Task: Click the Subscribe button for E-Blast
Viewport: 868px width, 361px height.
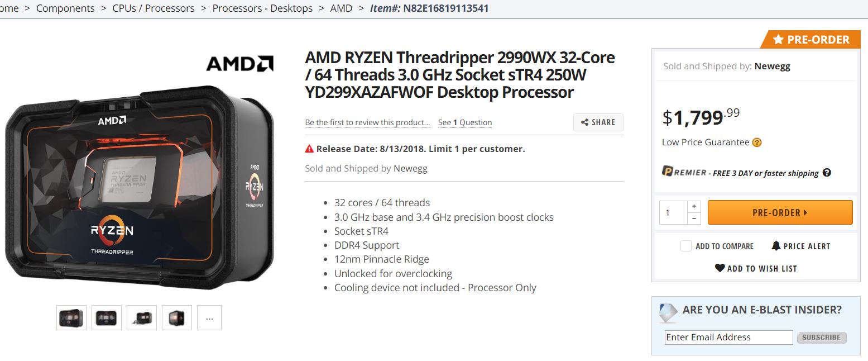Action: point(822,338)
